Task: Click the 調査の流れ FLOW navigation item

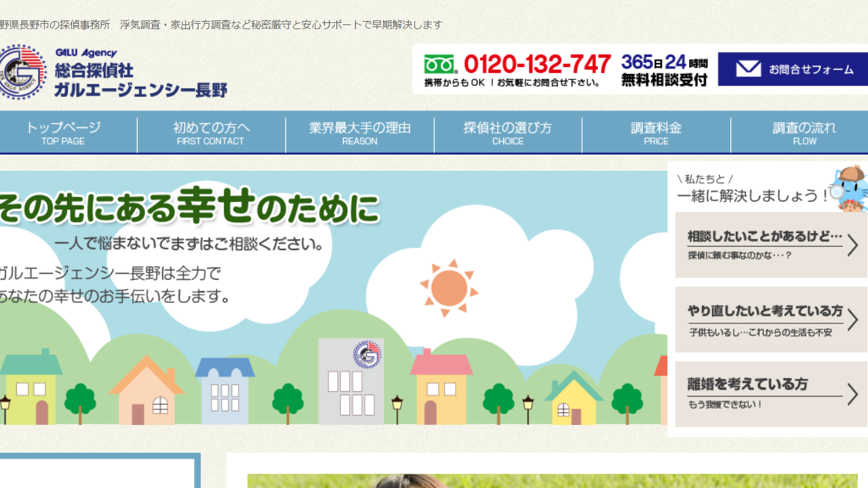Action: coord(804,133)
